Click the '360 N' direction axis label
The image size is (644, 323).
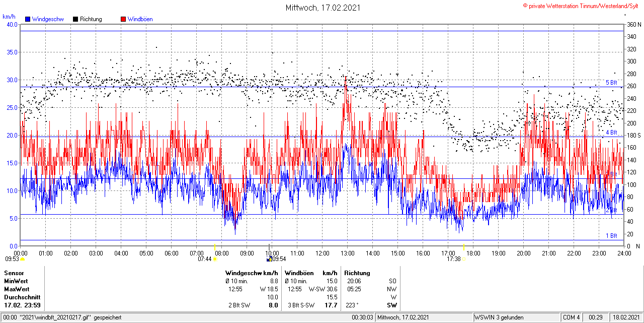pos(634,24)
